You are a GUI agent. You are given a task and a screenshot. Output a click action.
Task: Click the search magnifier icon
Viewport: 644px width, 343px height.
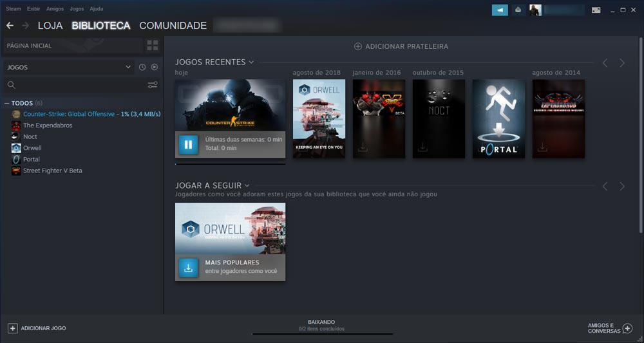pos(12,85)
